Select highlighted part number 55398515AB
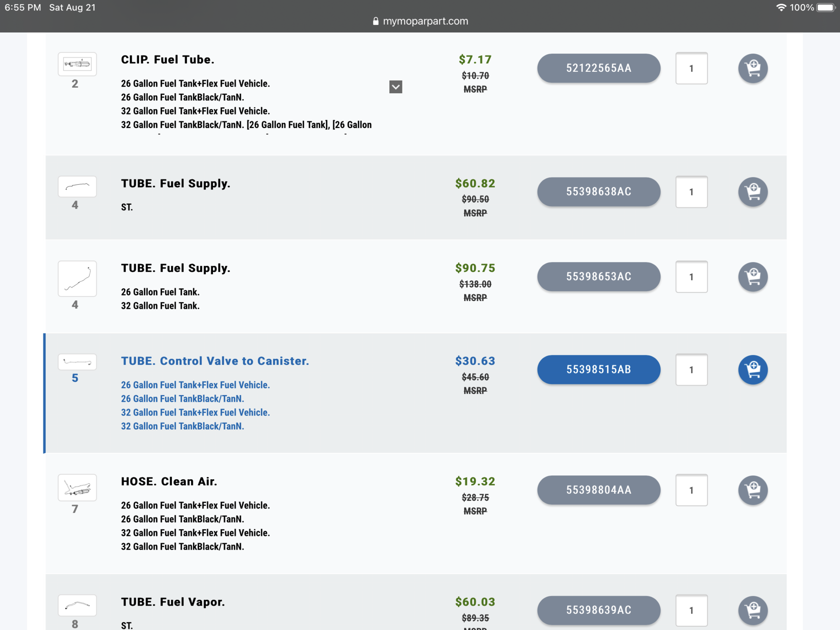This screenshot has width=840, height=630. (598, 370)
